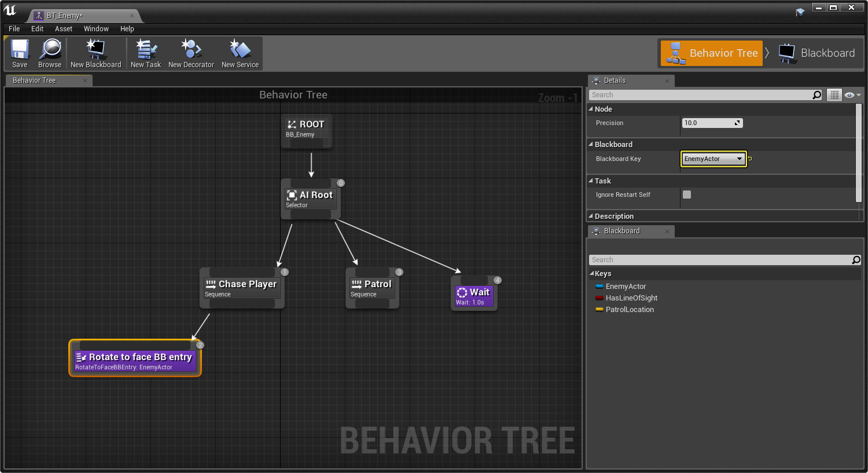Enable Ignore Restart Self checkbox

pyautogui.click(x=687, y=195)
